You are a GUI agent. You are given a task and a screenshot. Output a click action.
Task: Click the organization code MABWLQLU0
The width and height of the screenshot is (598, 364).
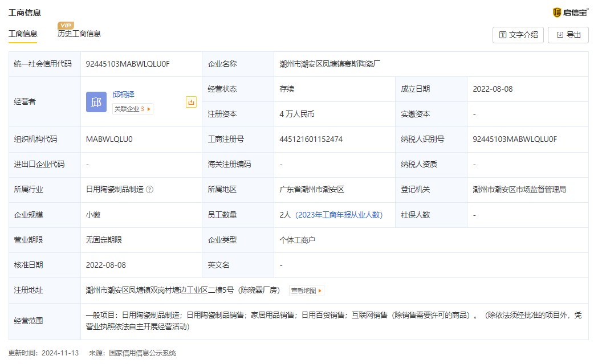click(x=109, y=140)
